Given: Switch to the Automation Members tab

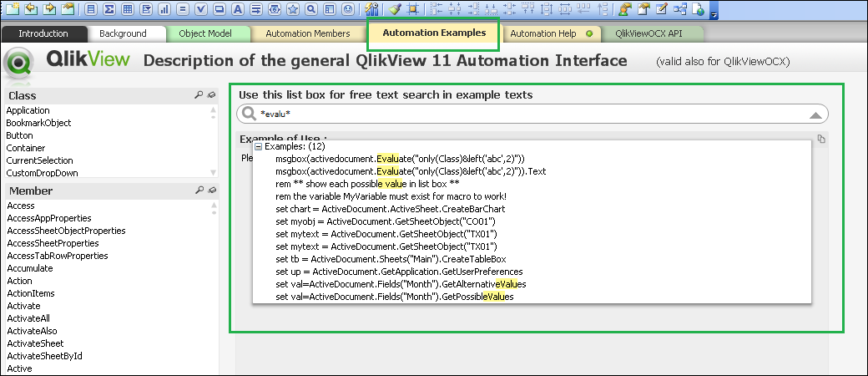Looking at the screenshot, I should point(308,33).
